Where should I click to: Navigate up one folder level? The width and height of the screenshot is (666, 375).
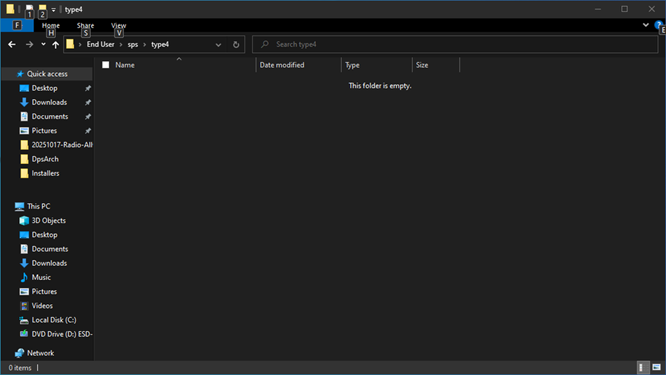(x=55, y=44)
